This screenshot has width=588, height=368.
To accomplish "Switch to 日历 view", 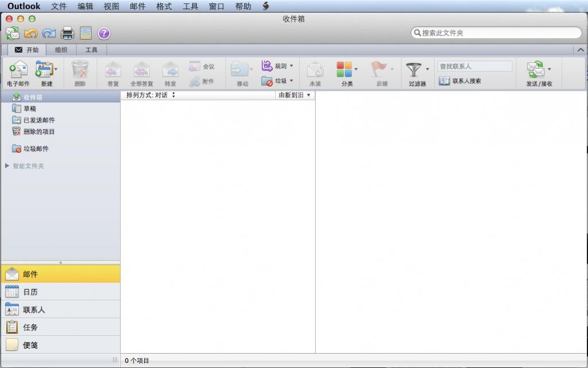I will pyautogui.click(x=60, y=292).
